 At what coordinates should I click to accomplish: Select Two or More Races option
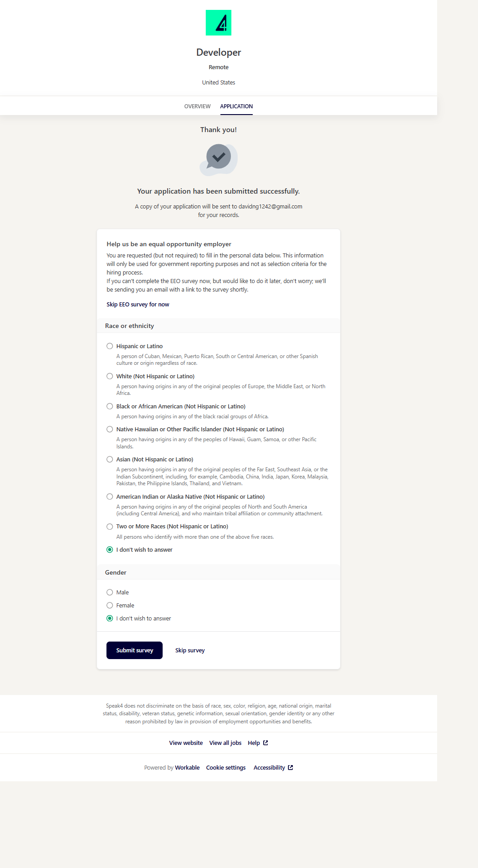[110, 527]
